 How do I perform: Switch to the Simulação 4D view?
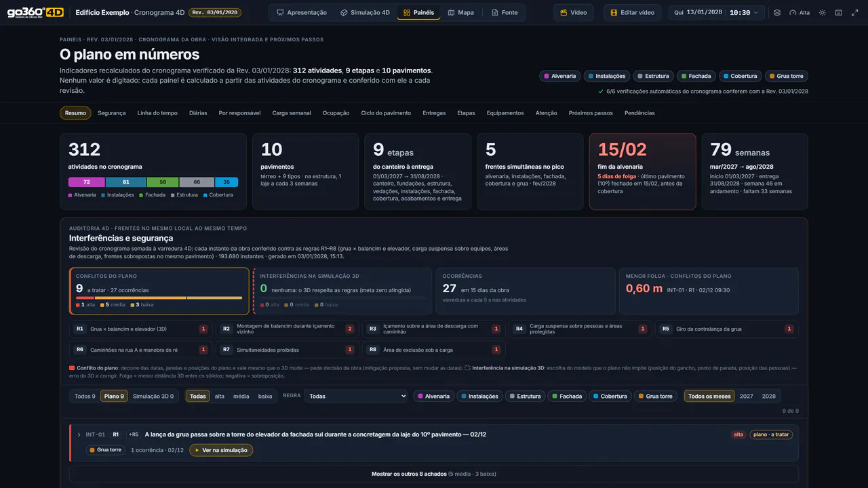tap(365, 12)
